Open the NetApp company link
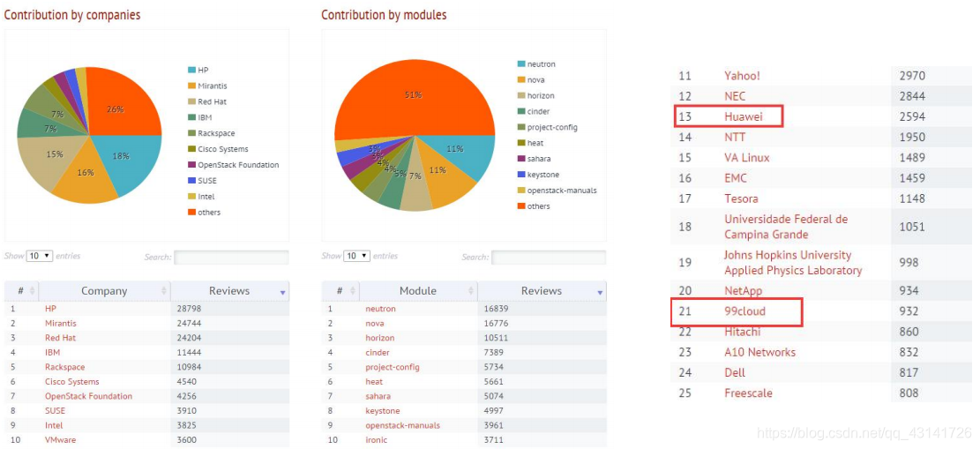The height and width of the screenshot is (449, 980). point(743,291)
